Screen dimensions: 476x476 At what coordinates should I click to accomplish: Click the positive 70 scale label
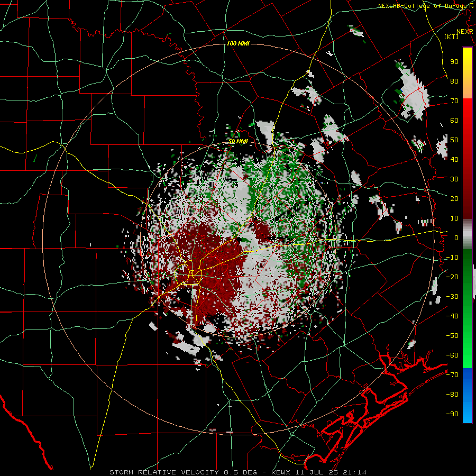coord(454,101)
